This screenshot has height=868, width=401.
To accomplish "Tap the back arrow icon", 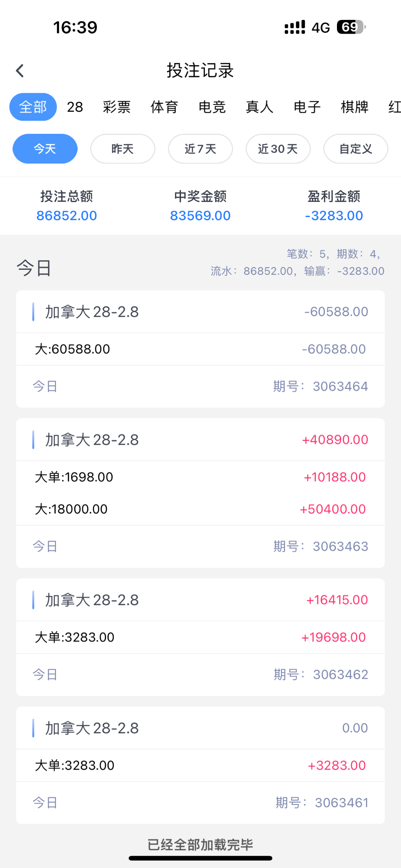I will pos(20,71).
